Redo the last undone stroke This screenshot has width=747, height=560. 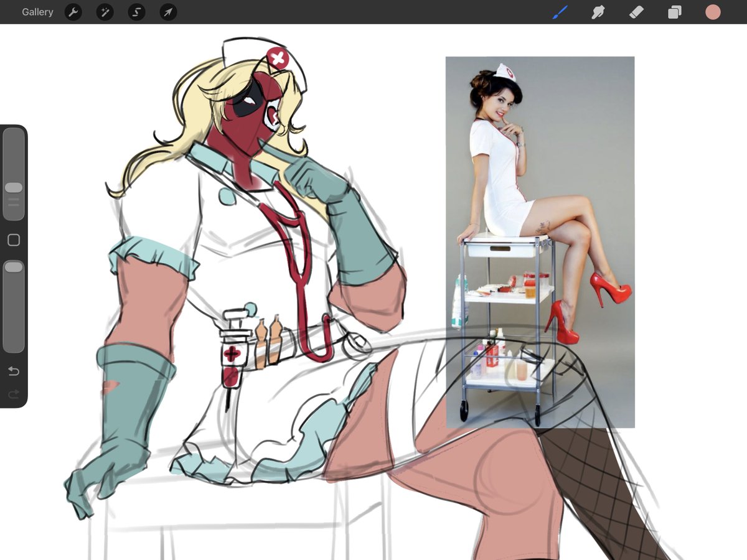tap(13, 394)
